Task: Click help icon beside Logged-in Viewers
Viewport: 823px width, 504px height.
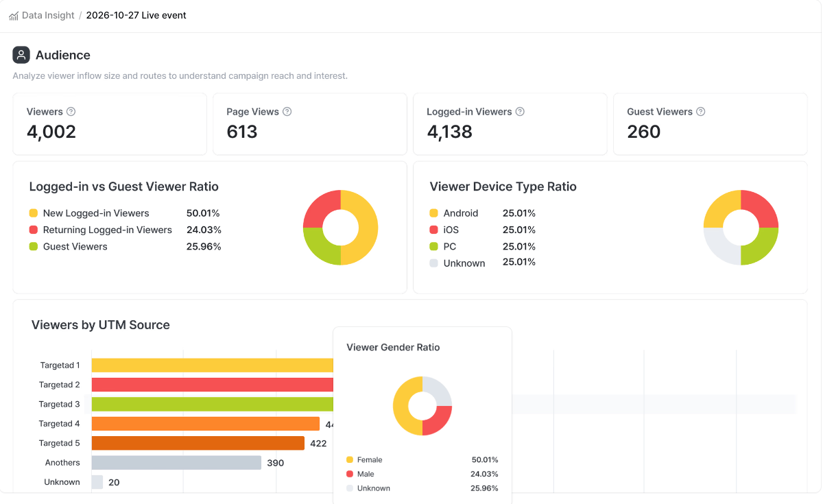Action: pos(520,112)
